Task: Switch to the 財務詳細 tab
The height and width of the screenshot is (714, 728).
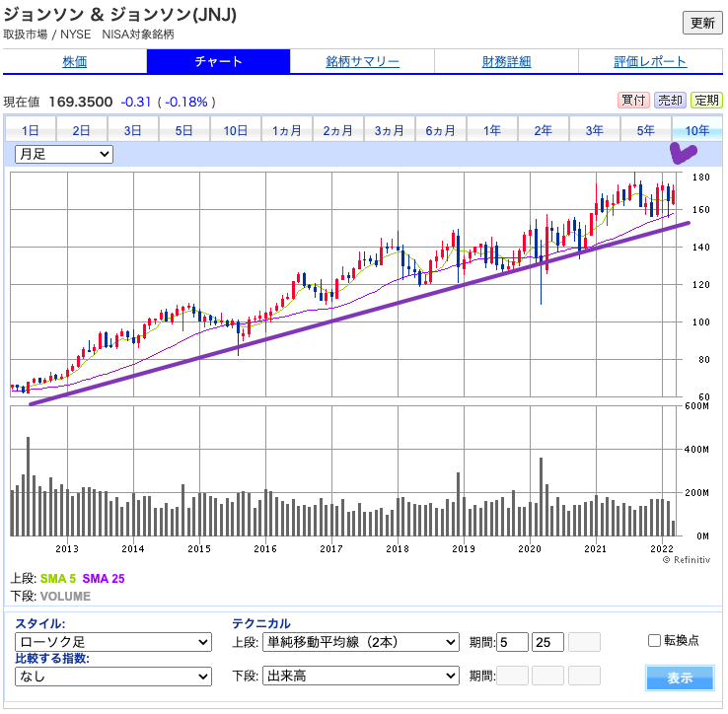Action: click(x=506, y=61)
